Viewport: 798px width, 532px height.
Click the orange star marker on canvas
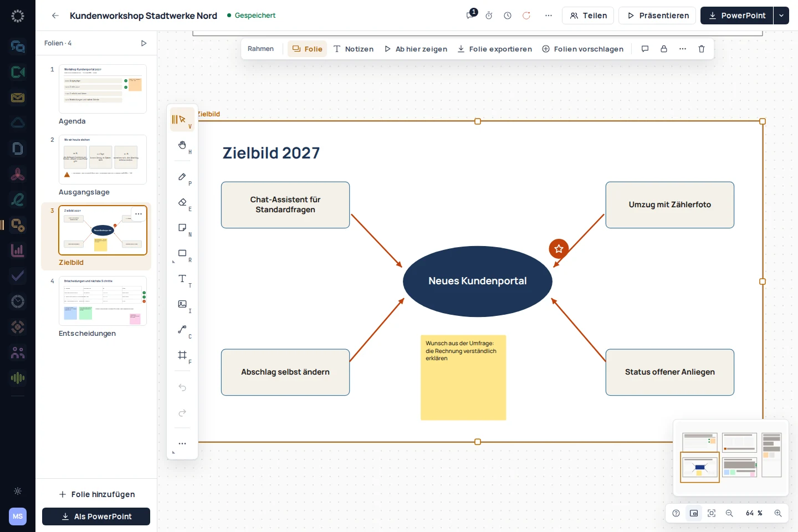click(x=559, y=249)
